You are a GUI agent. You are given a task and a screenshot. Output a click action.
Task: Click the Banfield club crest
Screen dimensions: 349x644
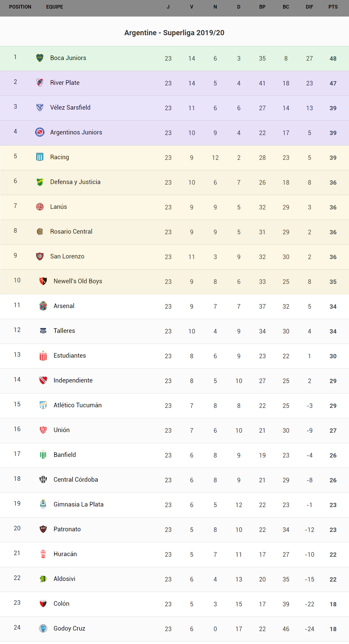pyautogui.click(x=43, y=455)
